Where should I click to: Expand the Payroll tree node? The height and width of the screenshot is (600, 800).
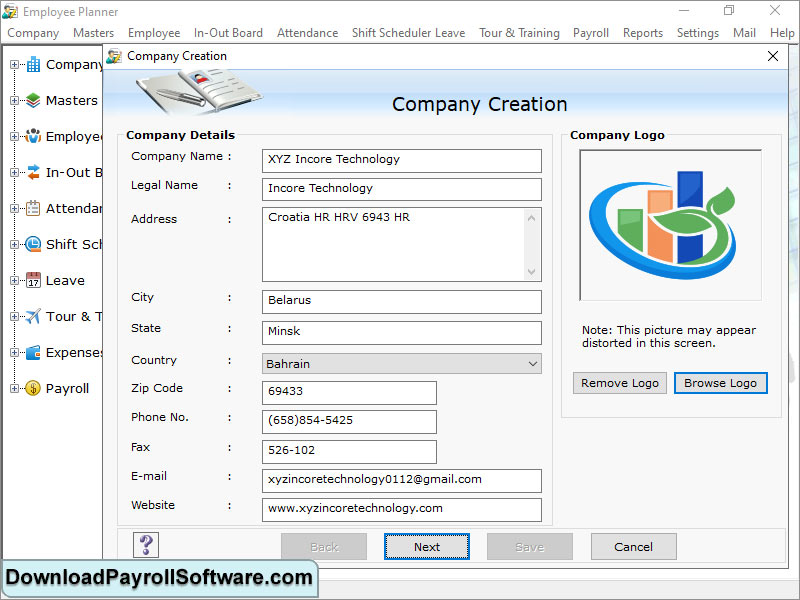click(14, 388)
